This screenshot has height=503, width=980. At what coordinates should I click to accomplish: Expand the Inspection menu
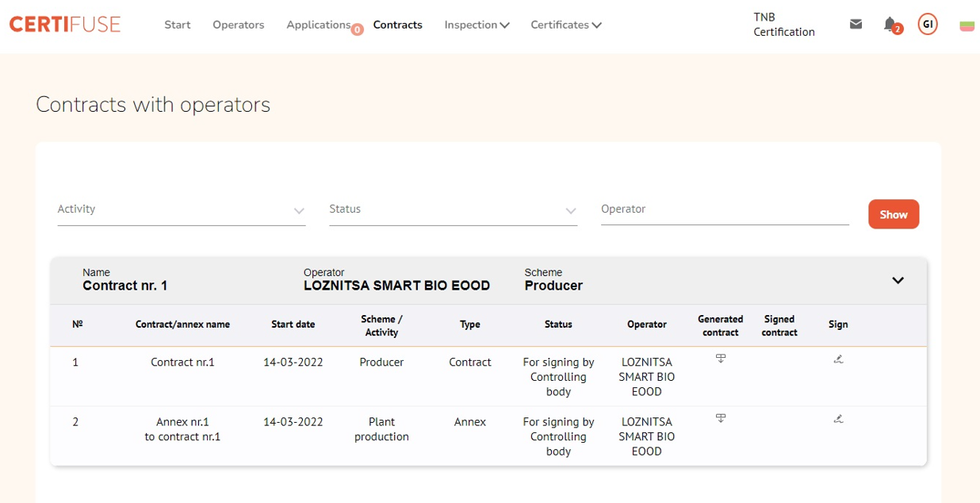point(477,25)
